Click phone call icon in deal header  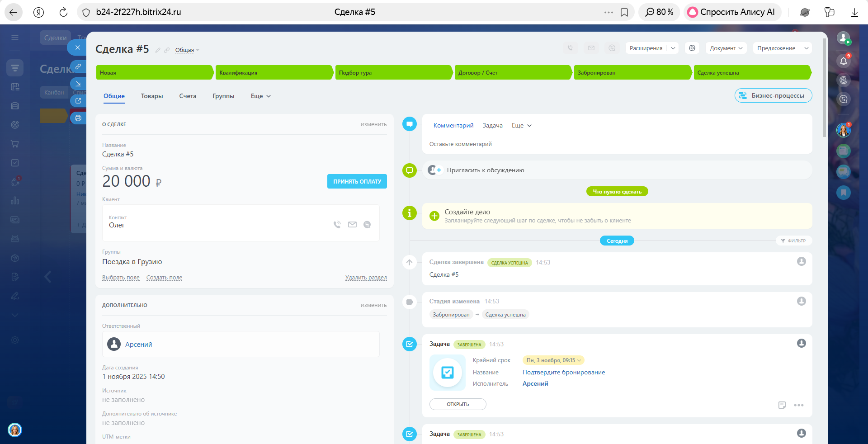click(x=571, y=48)
